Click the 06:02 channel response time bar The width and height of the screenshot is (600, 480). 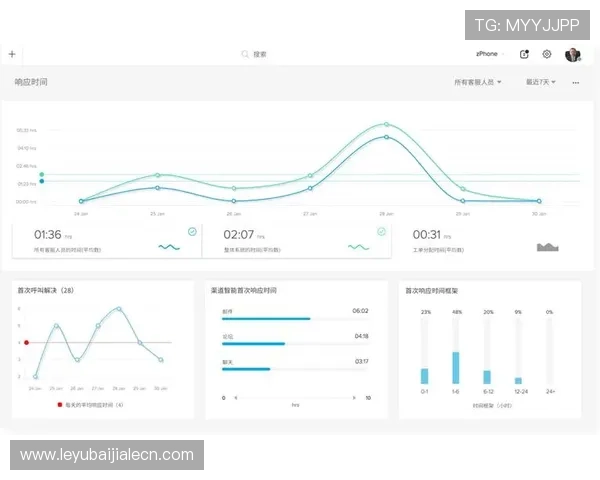click(x=266, y=319)
